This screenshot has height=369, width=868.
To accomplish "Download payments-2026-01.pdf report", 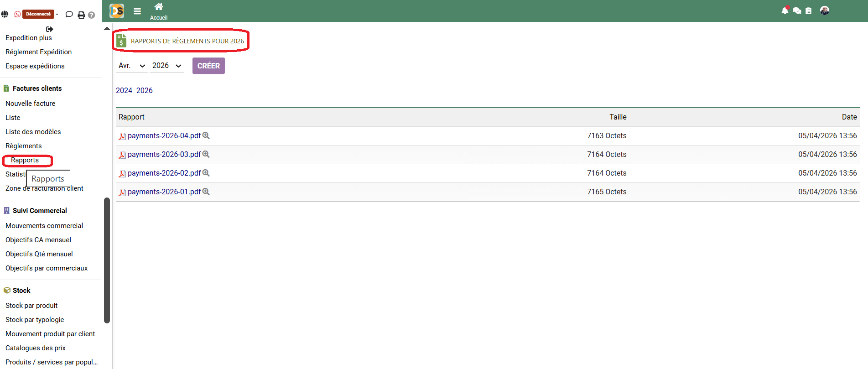I will pos(164,192).
